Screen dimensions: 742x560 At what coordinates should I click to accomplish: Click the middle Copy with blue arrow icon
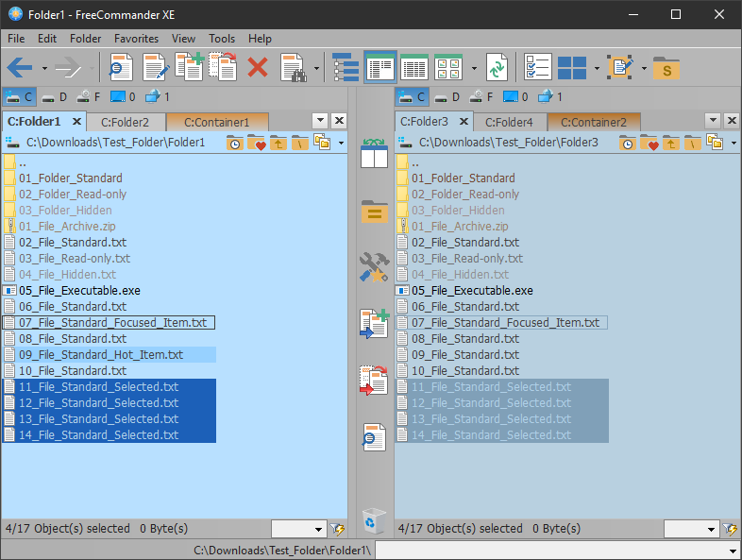[375, 324]
